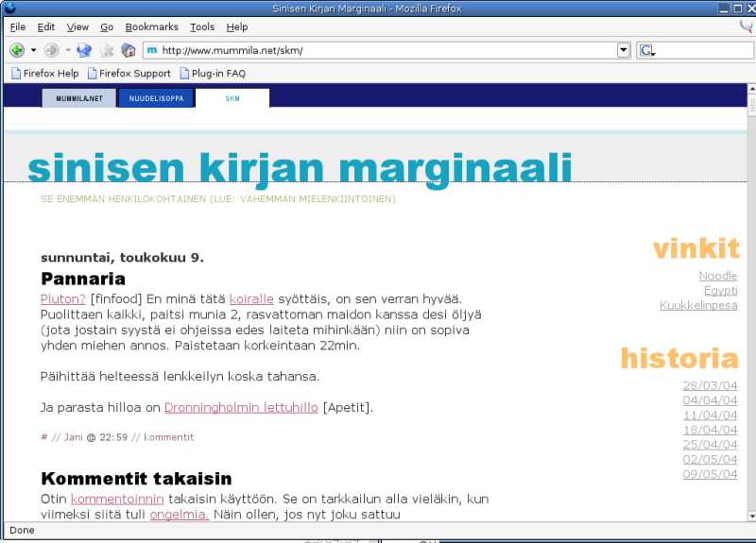Viewport: 756px width, 543px height.
Task: Click the URL address field
Action: pyautogui.click(x=378, y=50)
